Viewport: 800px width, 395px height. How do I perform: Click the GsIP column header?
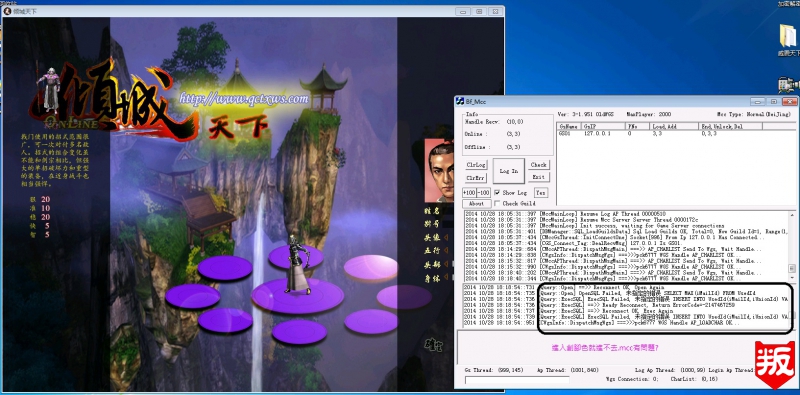tap(603, 126)
